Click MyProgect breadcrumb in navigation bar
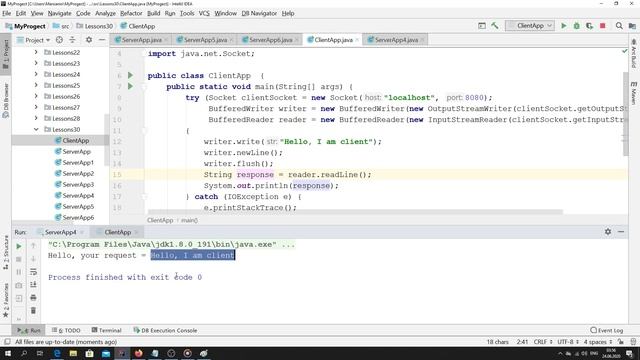The width and height of the screenshot is (640, 360). point(26,26)
